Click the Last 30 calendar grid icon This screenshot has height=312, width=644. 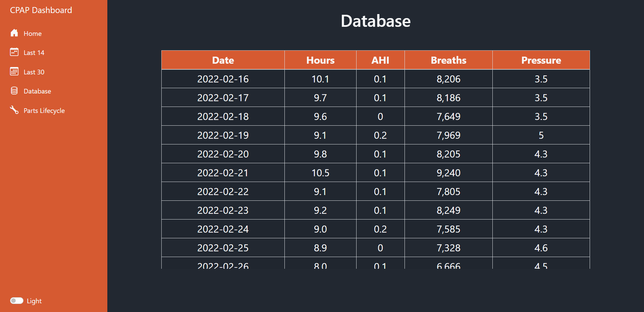click(14, 71)
